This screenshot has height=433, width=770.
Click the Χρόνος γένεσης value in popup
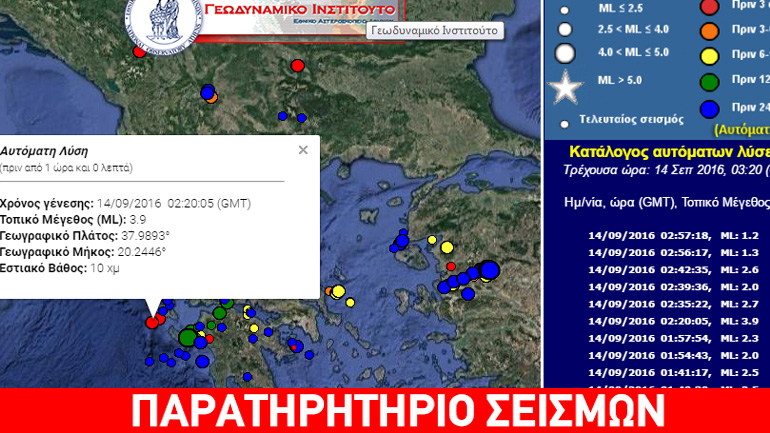coord(174,203)
